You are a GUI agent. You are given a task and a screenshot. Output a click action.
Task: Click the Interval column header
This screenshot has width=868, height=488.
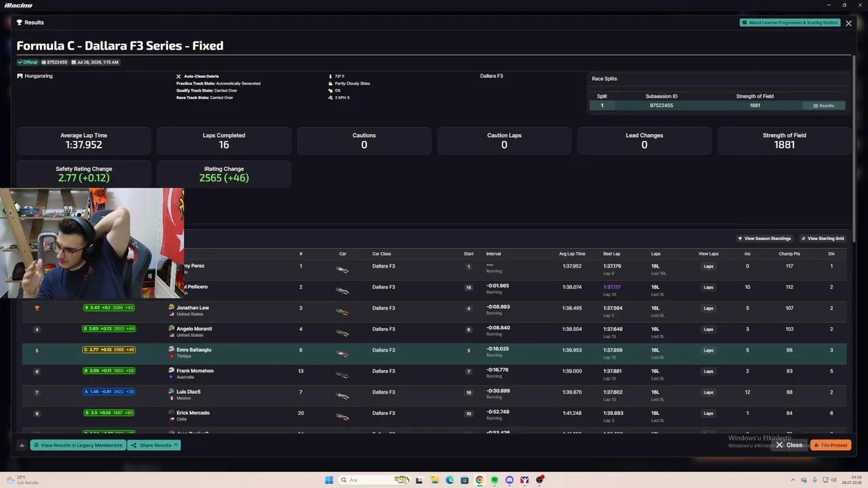[494, 254]
